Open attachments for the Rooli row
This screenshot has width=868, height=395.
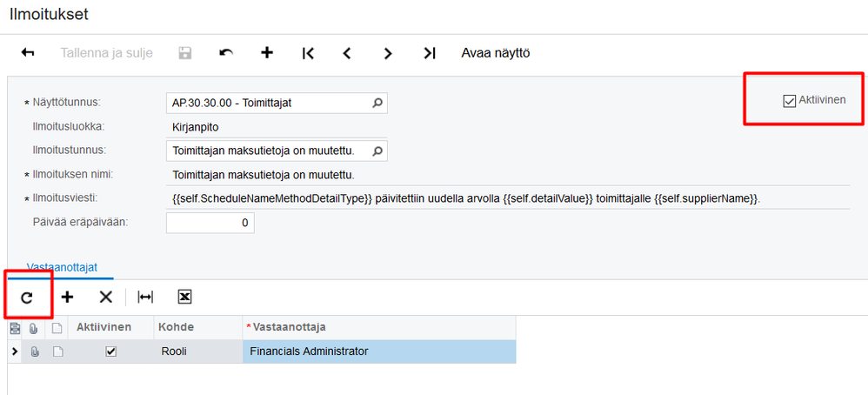coord(34,351)
